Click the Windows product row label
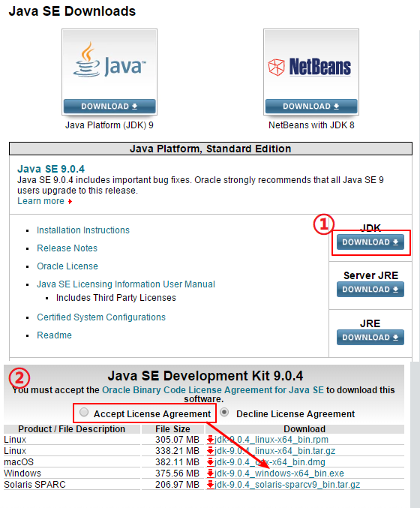The height and width of the screenshot is (508, 420). (22, 473)
